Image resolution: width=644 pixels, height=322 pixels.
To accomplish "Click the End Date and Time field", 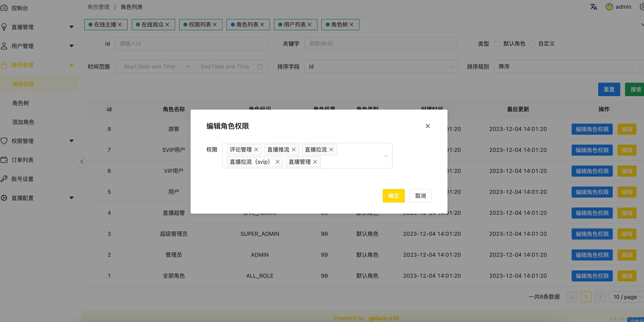I will 225,66.
